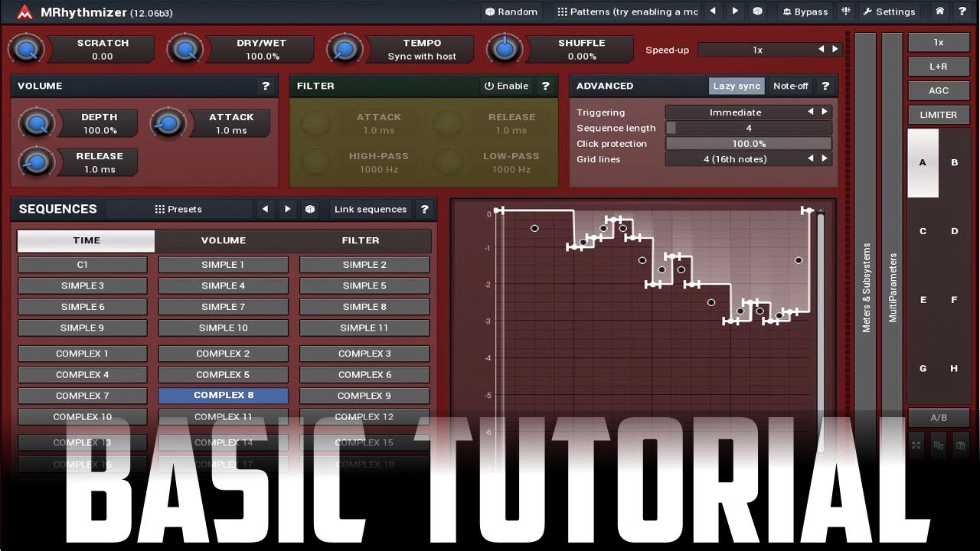Click the home icon in top bar

click(939, 11)
